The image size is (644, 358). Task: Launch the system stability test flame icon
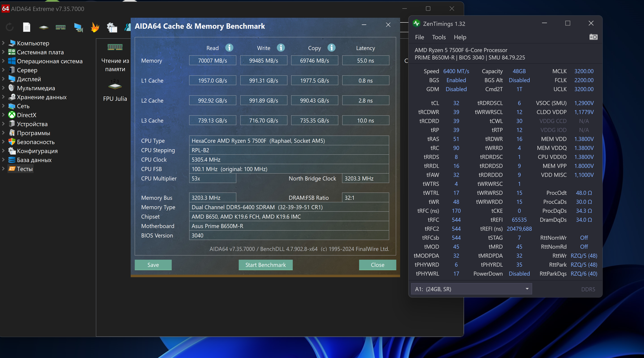[95, 27]
